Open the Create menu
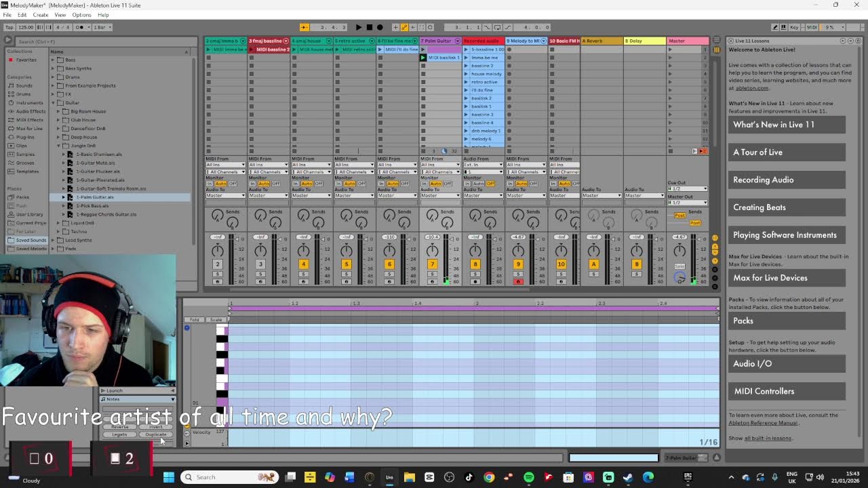Screen dimensions: 868x488 [x=41, y=15]
